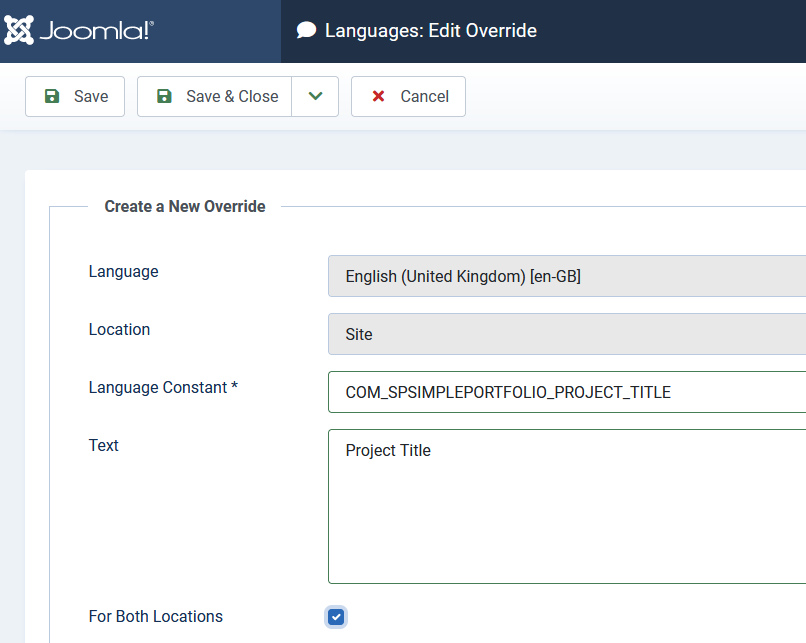Open the Location field showing Site
Screen dimensions: 806x643
pyautogui.click(x=566, y=335)
